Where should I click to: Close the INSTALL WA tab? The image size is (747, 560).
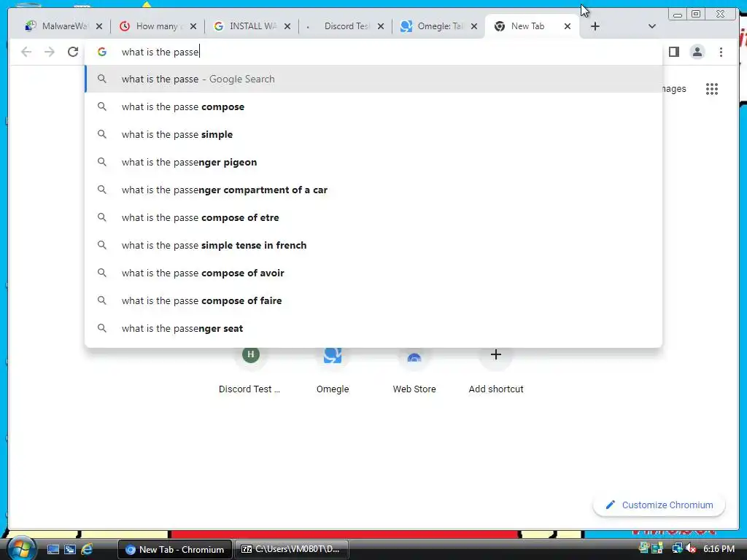tap(287, 27)
